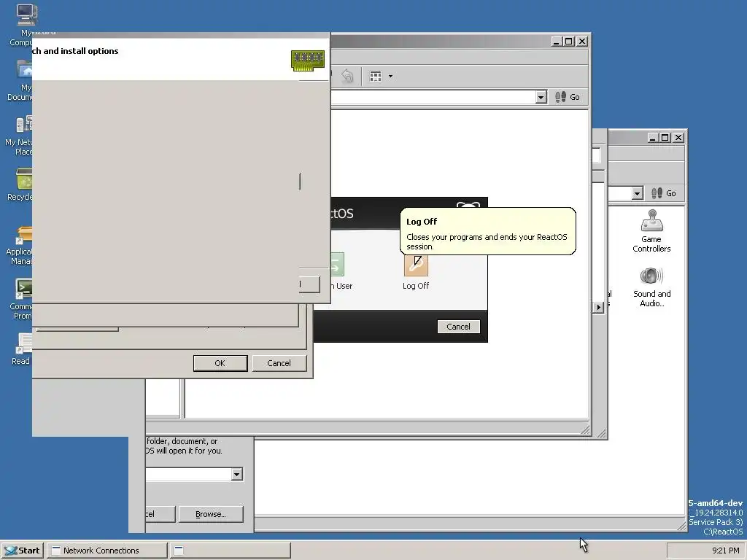Viewport: 747px width, 560px height.
Task: Select Network Connections on the taskbar
Action: [x=107, y=551]
